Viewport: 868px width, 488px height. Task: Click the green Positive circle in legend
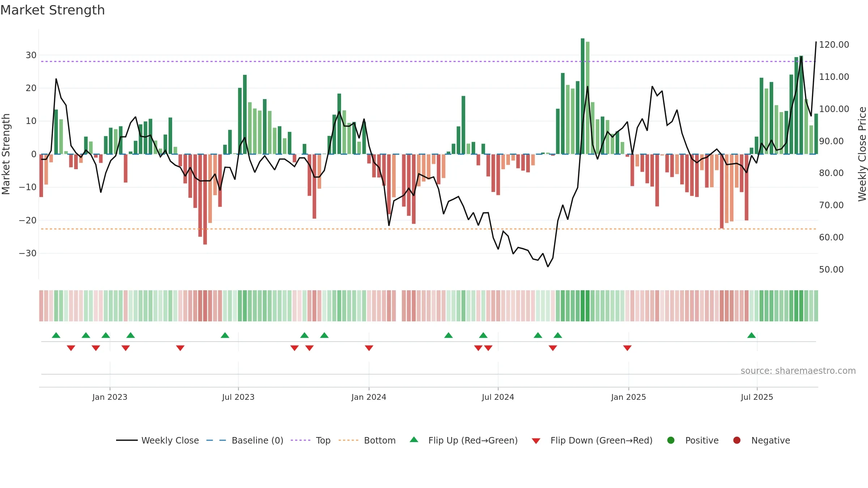pos(671,440)
